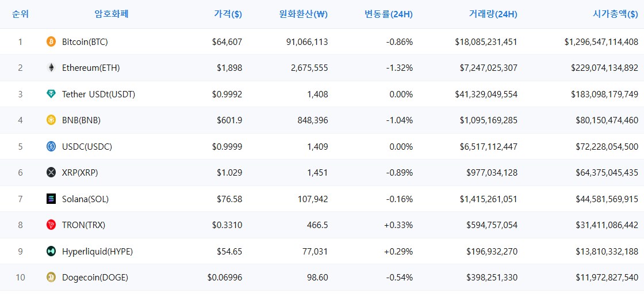Select Tether price $0.9992
The width and height of the screenshot is (644, 296).
point(227,94)
